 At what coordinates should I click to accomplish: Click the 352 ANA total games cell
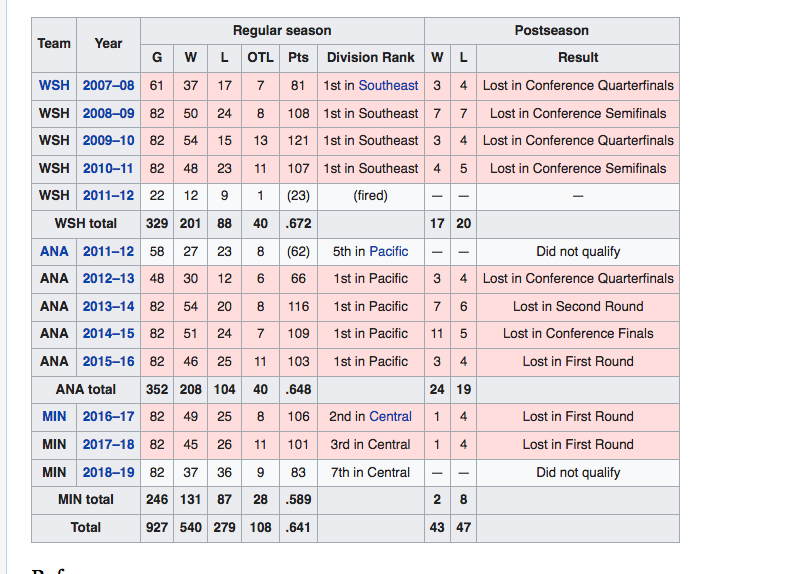tap(157, 390)
